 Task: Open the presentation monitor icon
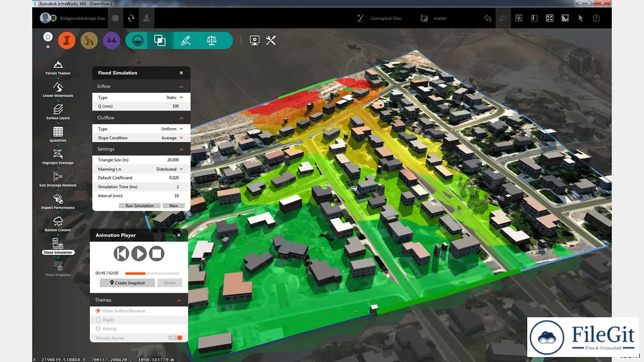click(x=255, y=40)
